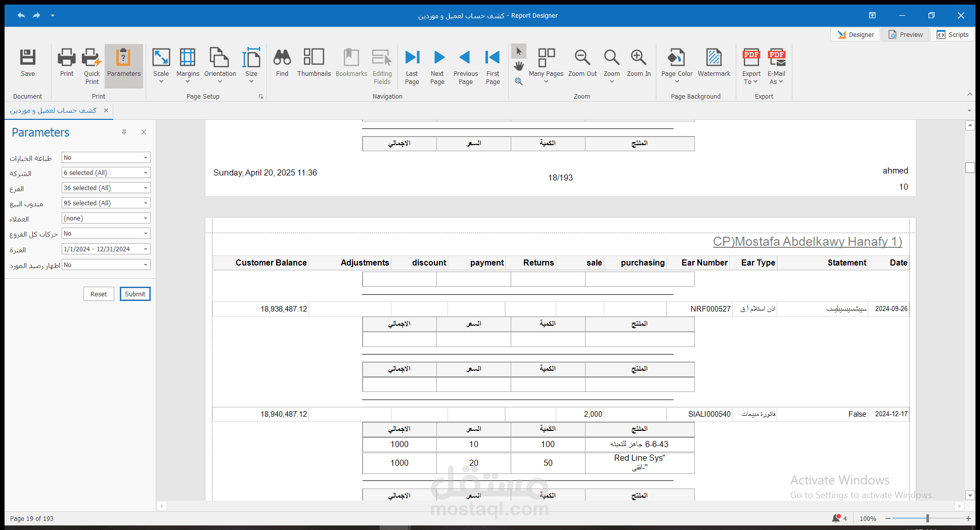Open the Zoom level dropdown
The width and height of the screenshot is (980, 530).
click(612, 66)
